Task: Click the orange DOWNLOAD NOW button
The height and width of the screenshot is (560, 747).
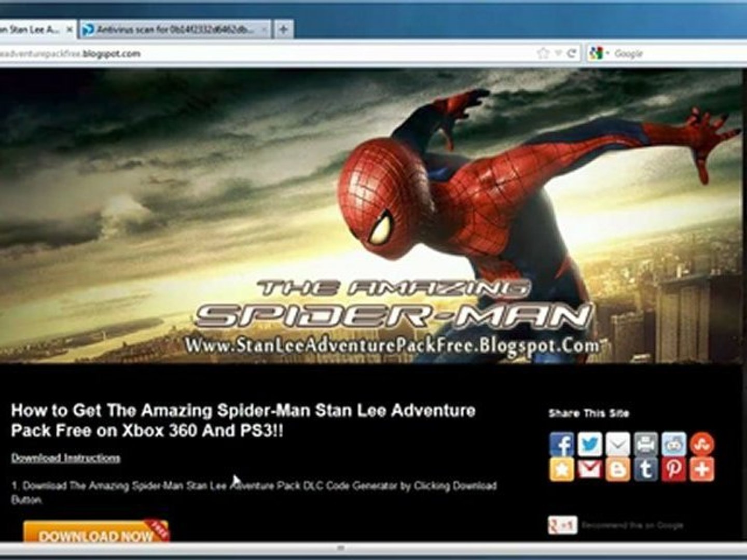Action: click(96, 532)
